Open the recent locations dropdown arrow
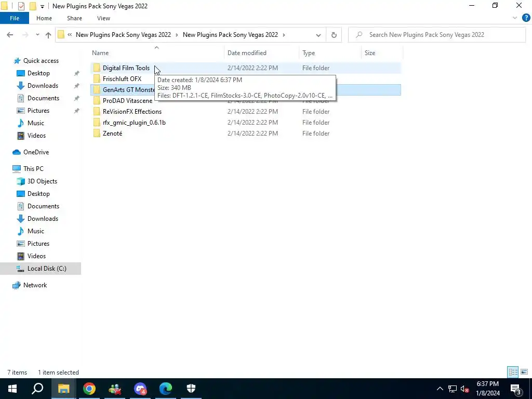532x399 pixels. coord(37,35)
